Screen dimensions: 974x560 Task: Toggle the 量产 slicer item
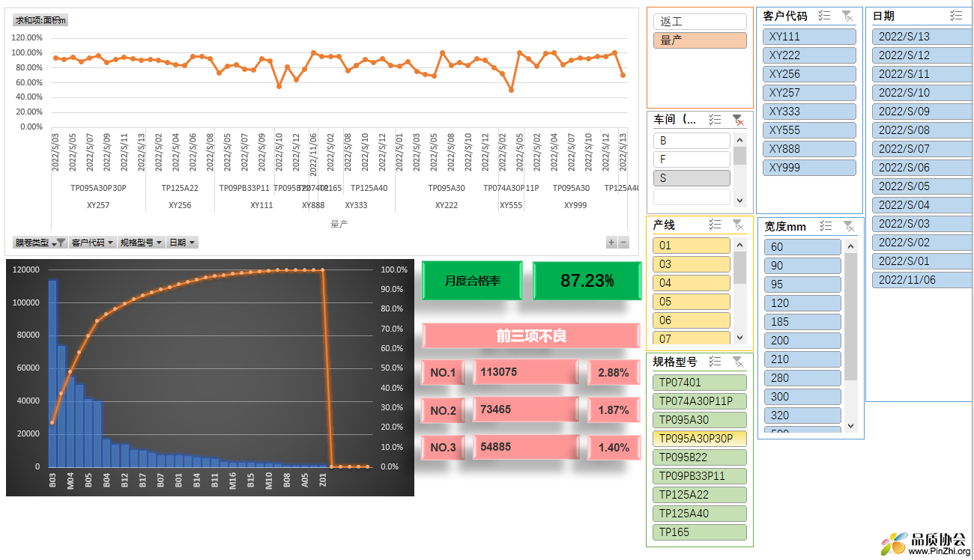(700, 40)
